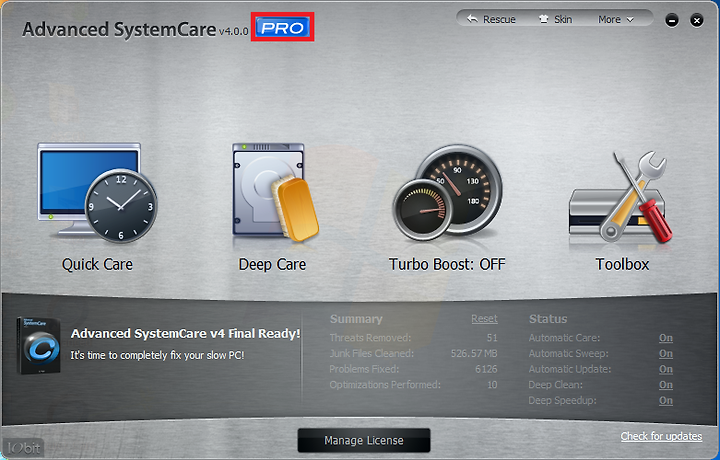720x460 pixels.
Task: Toggle Automatic Update On setting
Action: tap(666, 369)
